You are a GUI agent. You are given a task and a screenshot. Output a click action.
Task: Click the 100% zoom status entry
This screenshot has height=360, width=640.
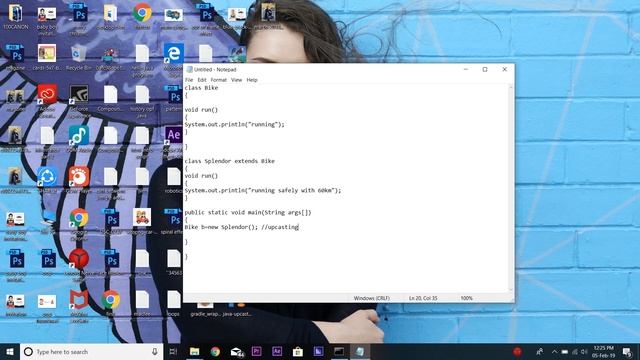click(x=467, y=298)
